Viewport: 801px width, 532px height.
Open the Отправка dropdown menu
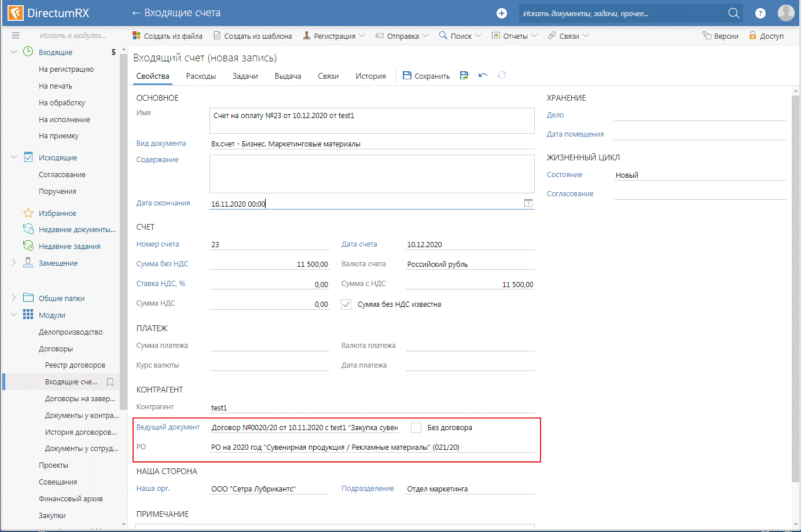pyautogui.click(x=402, y=36)
